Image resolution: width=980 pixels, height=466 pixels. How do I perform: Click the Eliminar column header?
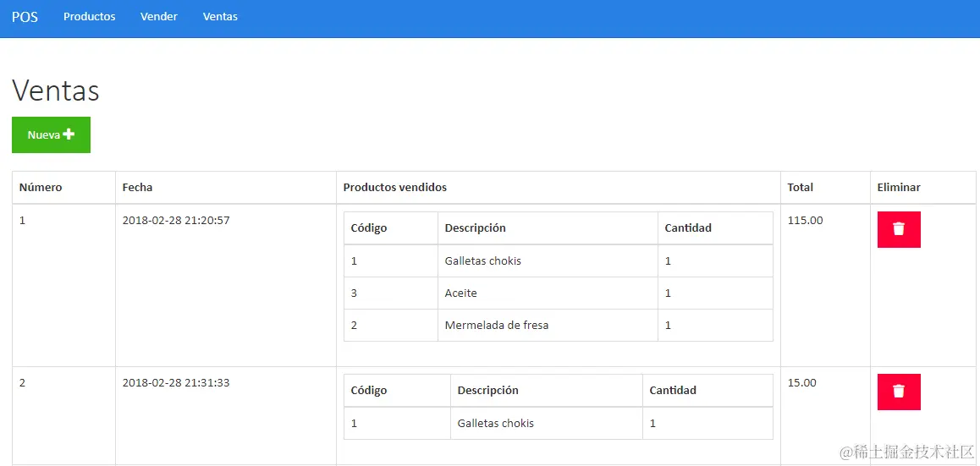pyautogui.click(x=899, y=188)
